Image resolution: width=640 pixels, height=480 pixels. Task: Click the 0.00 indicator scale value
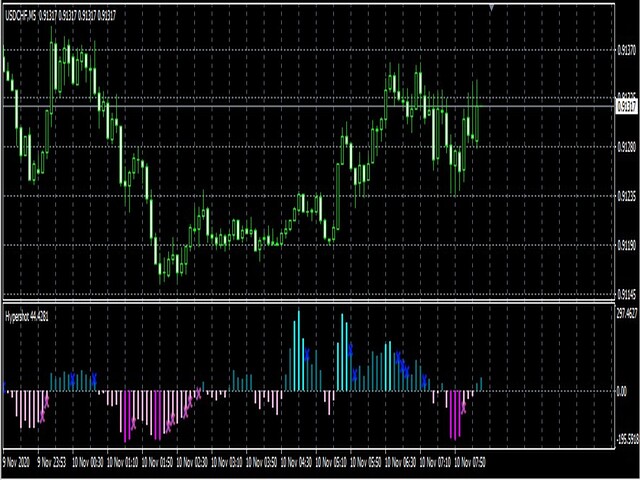point(622,392)
